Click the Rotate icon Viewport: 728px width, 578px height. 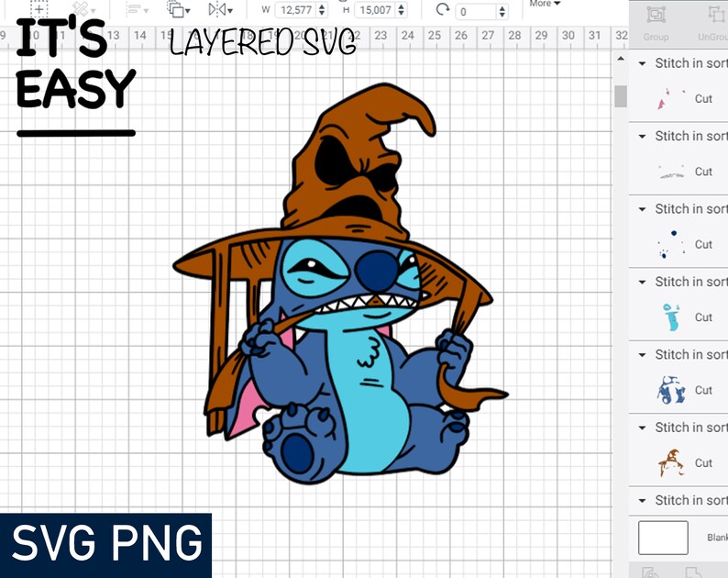[443, 9]
